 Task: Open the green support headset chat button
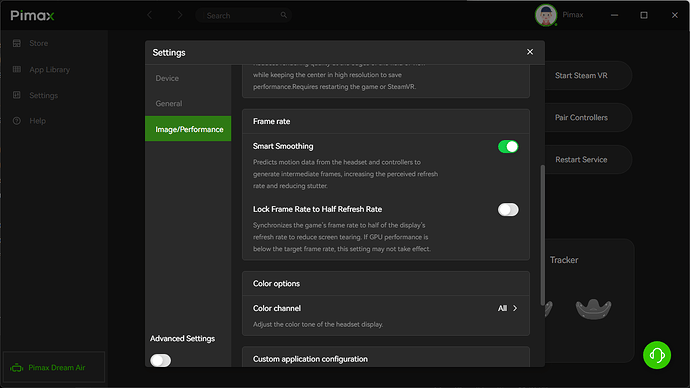tap(657, 355)
